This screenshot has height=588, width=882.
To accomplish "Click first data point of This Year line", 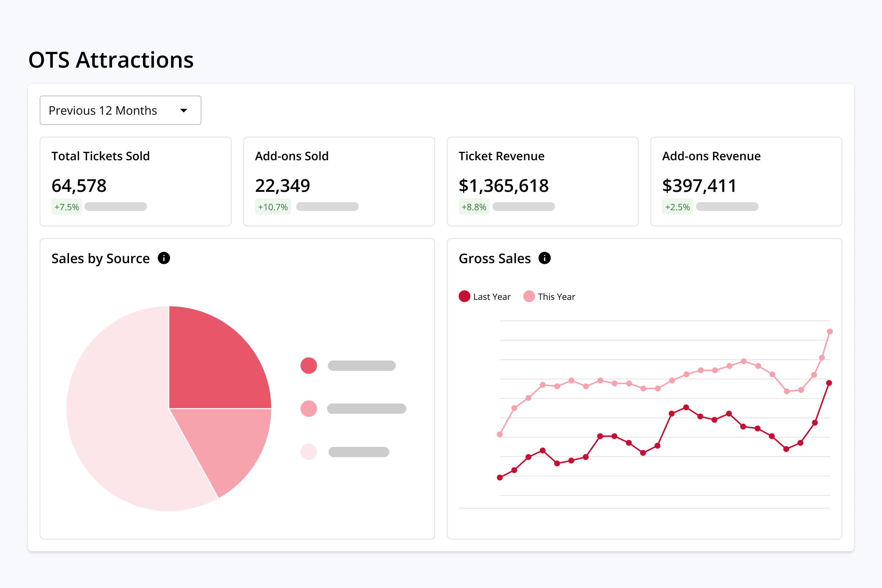I will pos(500,434).
